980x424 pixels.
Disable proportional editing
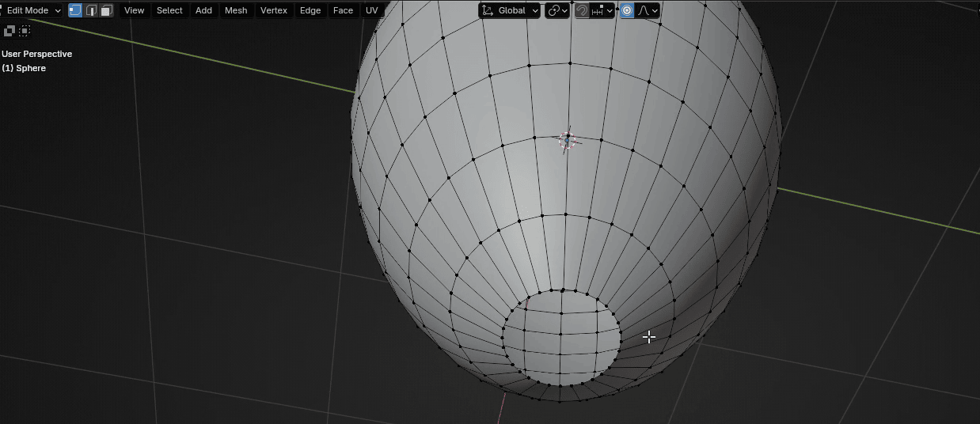tap(627, 10)
